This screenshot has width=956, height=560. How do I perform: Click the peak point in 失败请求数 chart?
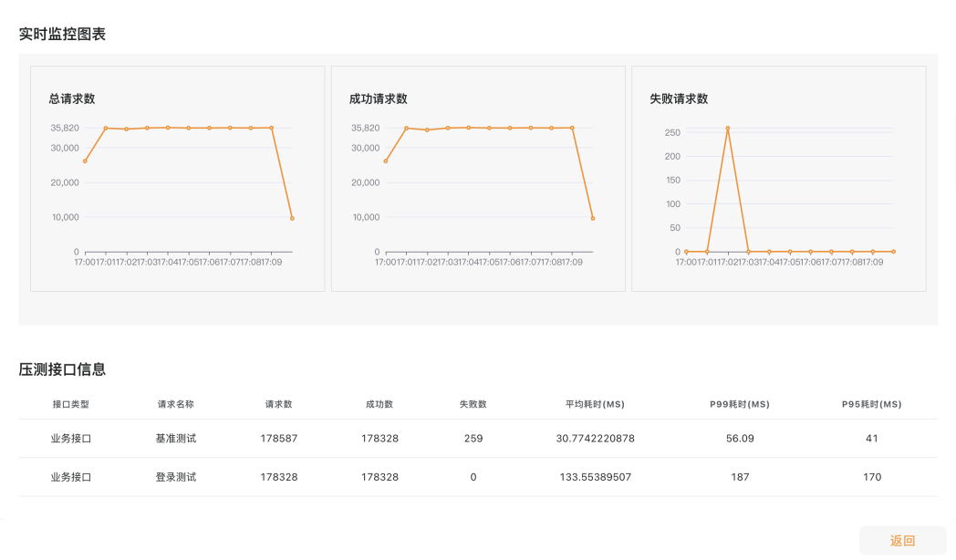pyautogui.click(x=727, y=129)
